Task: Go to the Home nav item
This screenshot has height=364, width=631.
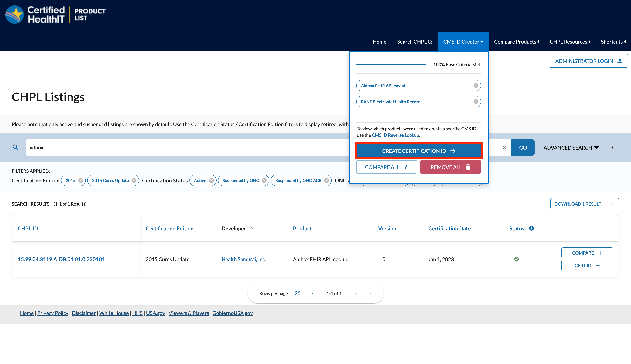Action: coord(379,42)
